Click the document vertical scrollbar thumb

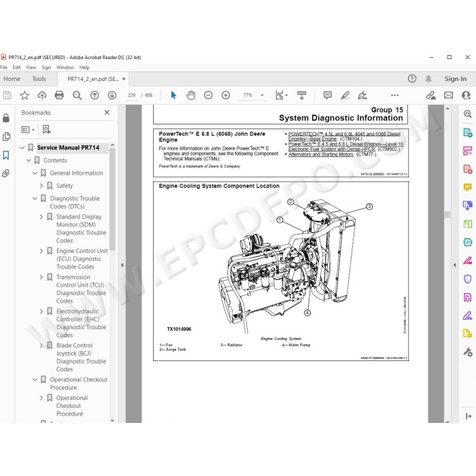[x=447, y=215]
